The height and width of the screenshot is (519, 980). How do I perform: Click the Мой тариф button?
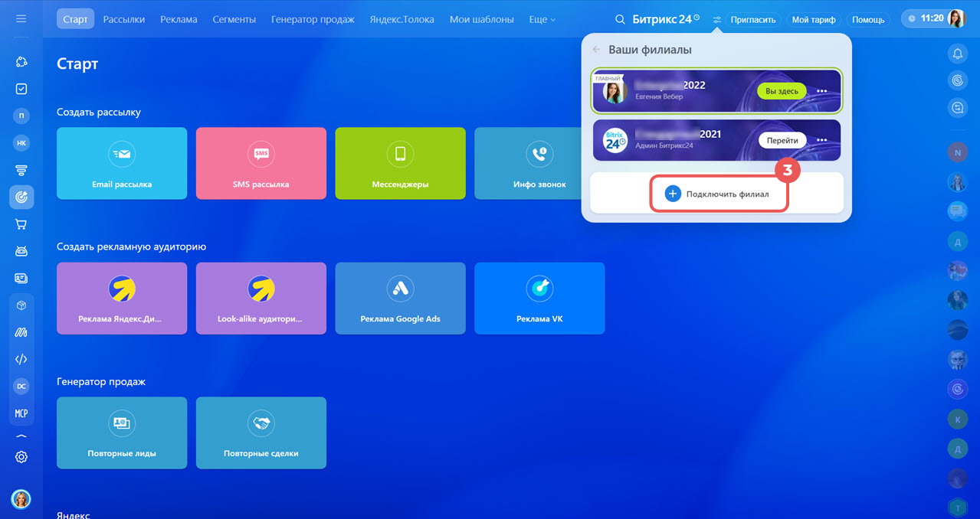click(x=813, y=20)
